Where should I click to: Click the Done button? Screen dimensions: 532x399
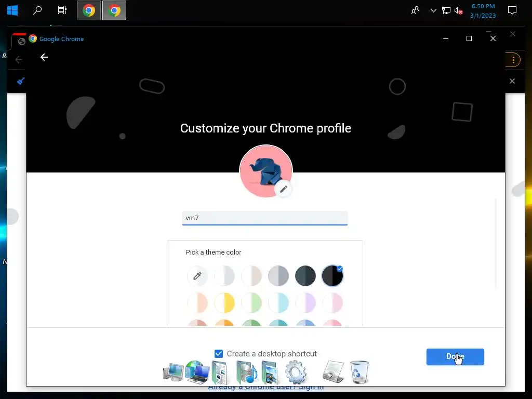point(455,356)
